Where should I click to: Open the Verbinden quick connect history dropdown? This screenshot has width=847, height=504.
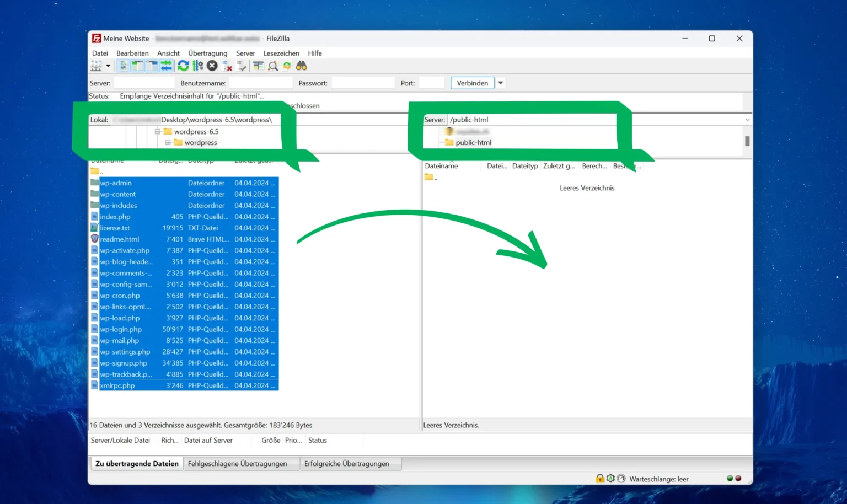501,83
